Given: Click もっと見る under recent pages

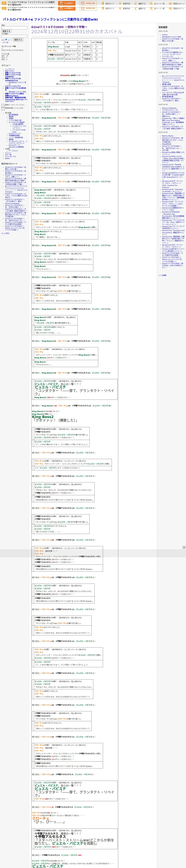Looking at the screenshot, I should [5, 233].
